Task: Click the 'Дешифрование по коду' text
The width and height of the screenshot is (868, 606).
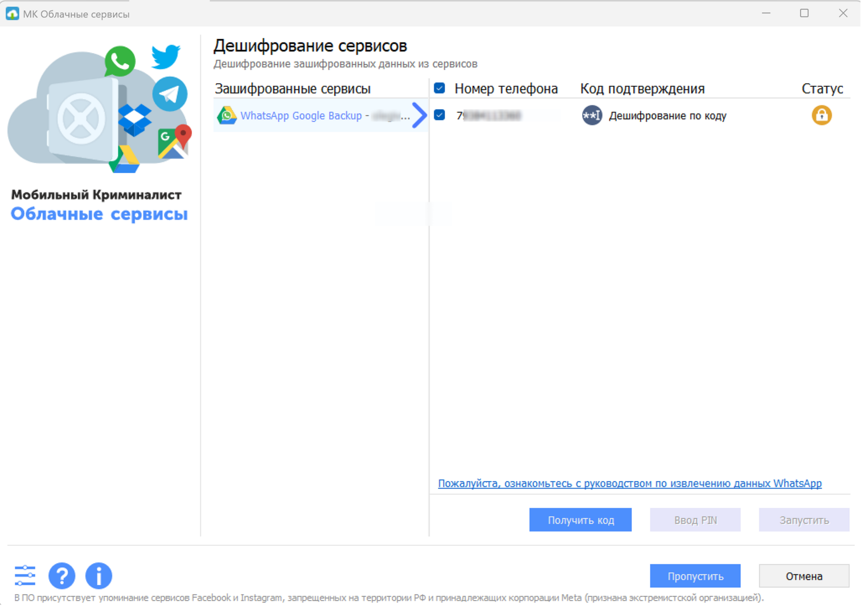Action: point(668,116)
